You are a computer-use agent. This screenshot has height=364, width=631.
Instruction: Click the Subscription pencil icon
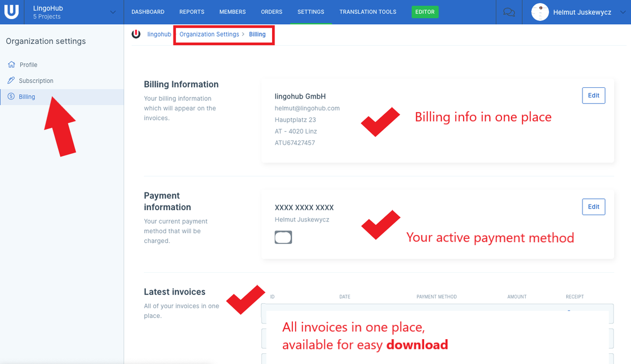coord(11,81)
